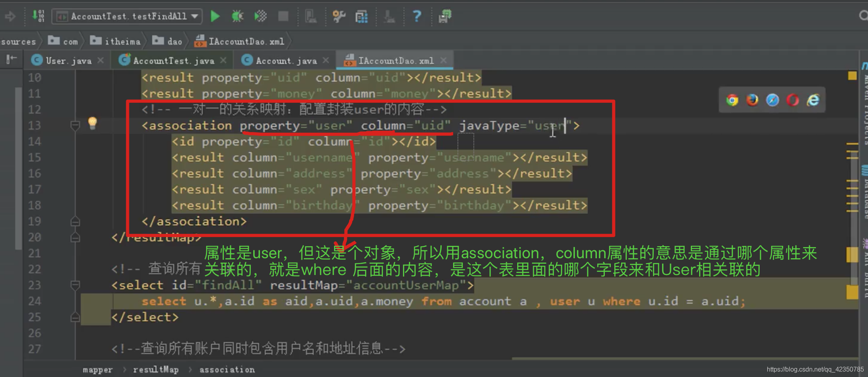The image size is (868, 377).
Task: Click the hide tool window icon left of tabs
Action: 12,59
